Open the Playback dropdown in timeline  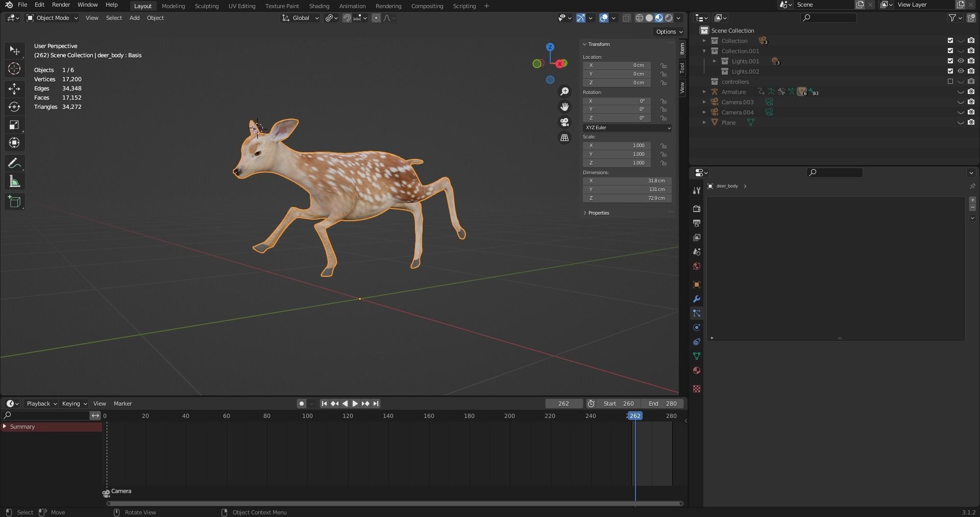(41, 404)
